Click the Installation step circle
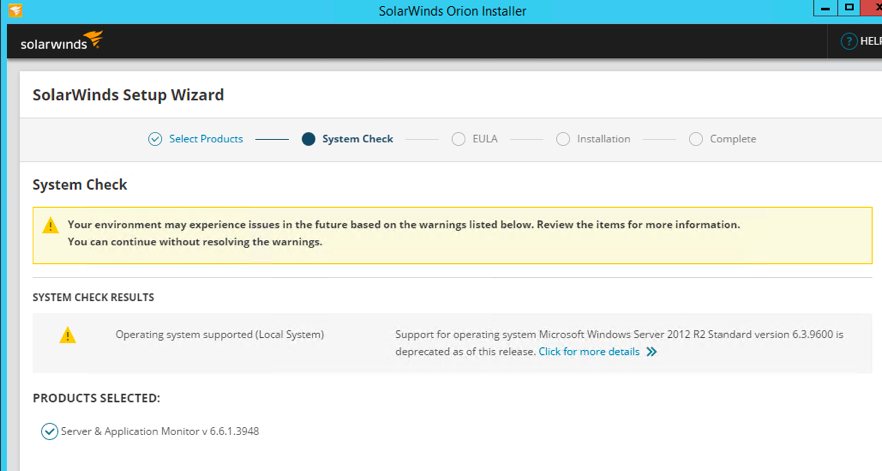The width and height of the screenshot is (882, 471). [x=562, y=139]
